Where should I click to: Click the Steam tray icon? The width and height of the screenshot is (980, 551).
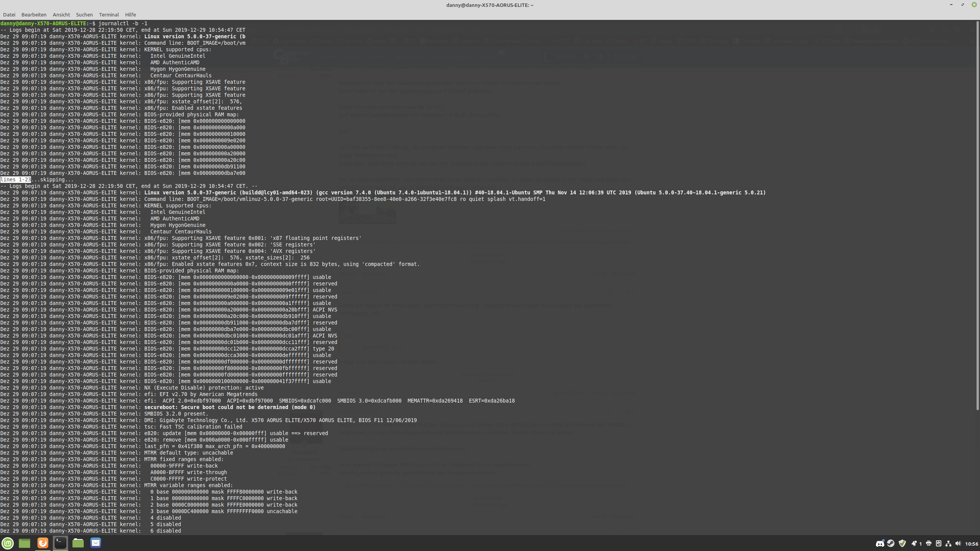click(891, 543)
